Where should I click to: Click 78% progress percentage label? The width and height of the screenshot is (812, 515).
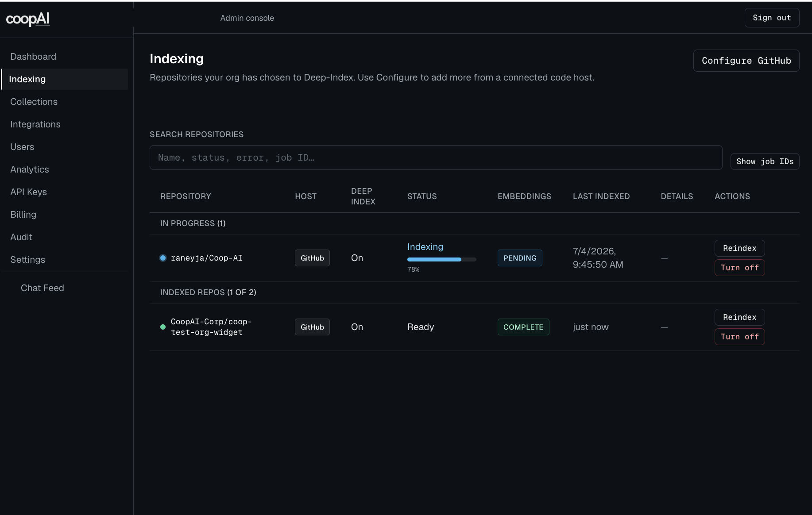(413, 269)
